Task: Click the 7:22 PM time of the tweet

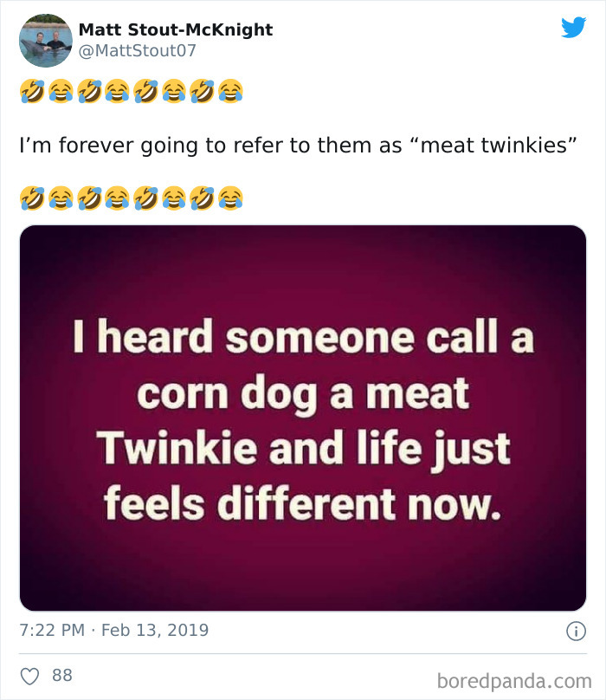Action: (52, 630)
